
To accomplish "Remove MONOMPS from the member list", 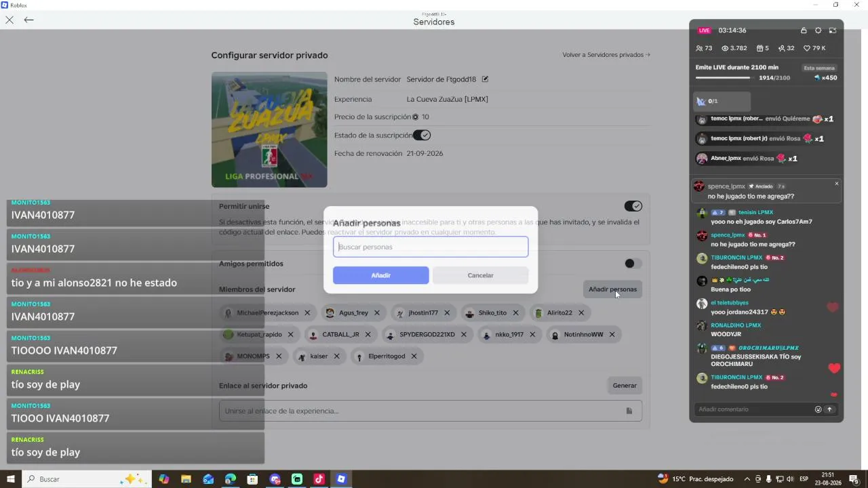I will 279,357.
